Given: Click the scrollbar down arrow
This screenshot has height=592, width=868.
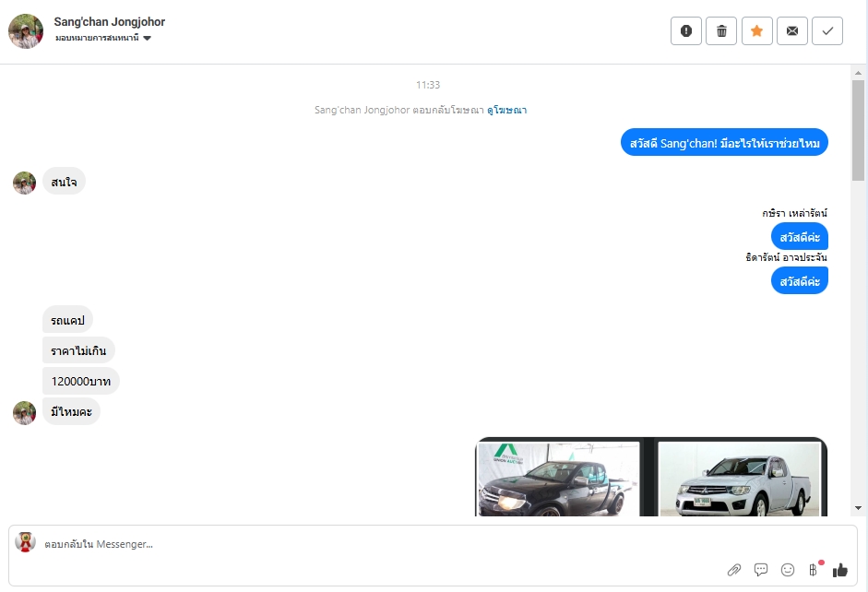Looking at the screenshot, I should 858,508.
